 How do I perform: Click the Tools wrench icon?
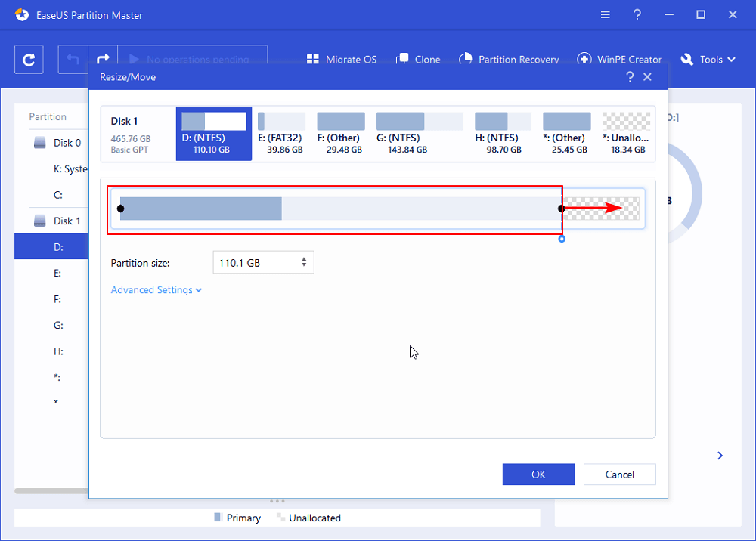pyautogui.click(x=686, y=59)
